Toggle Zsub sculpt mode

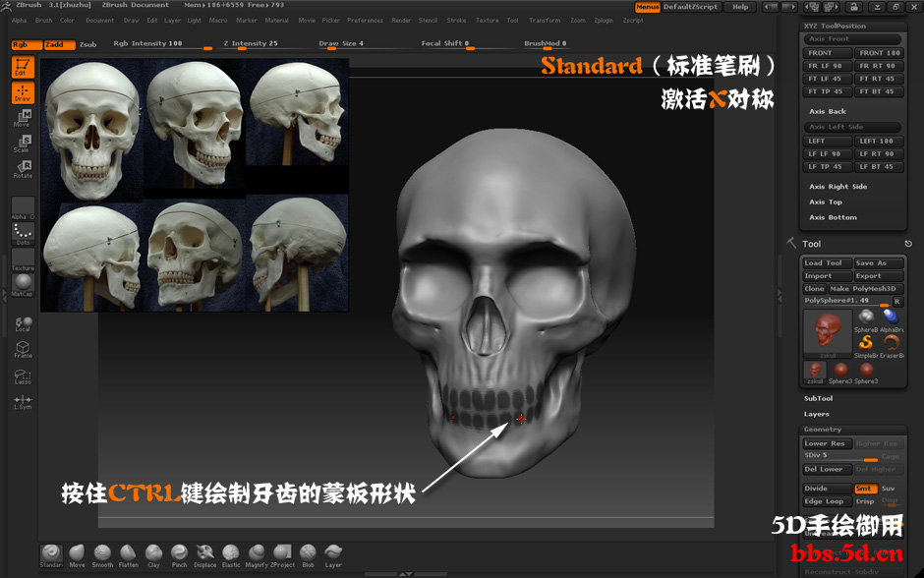(87, 45)
